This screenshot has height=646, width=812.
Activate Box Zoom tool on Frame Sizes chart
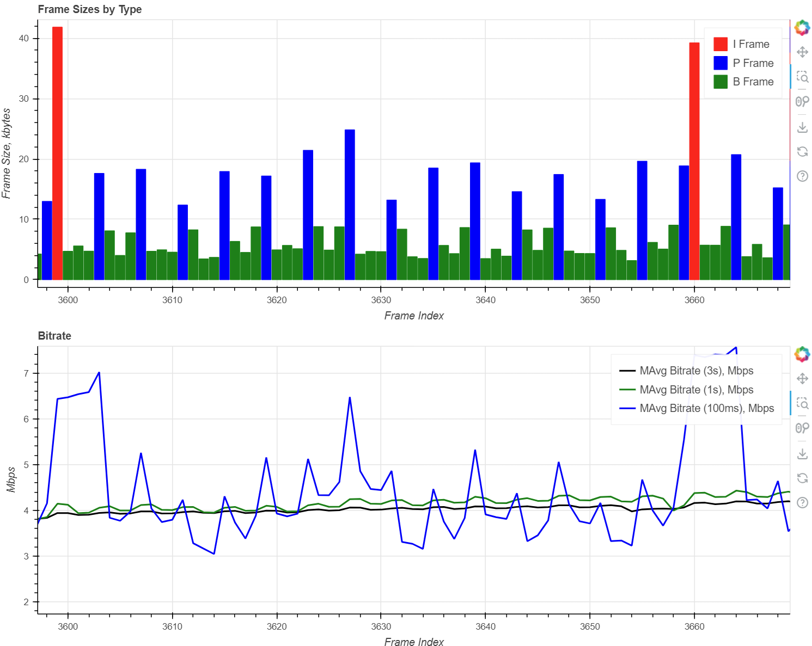(x=802, y=76)
